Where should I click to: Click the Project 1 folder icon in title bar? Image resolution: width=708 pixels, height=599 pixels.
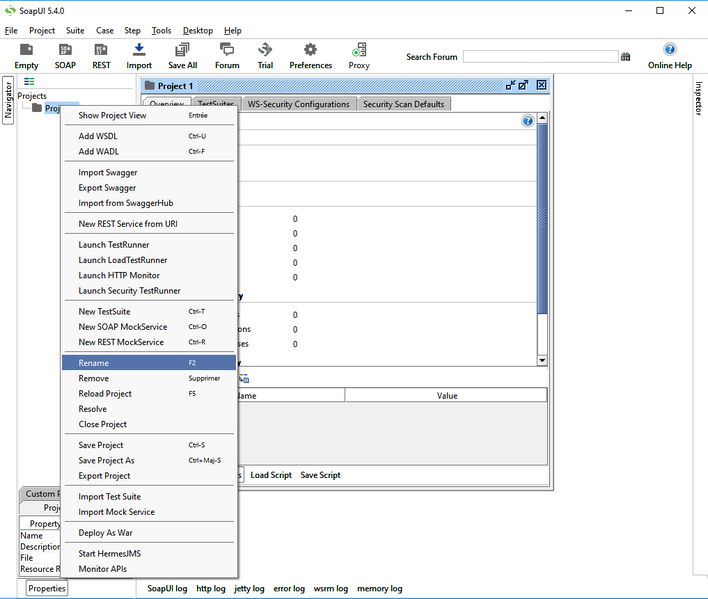click(x=149, y=85)
